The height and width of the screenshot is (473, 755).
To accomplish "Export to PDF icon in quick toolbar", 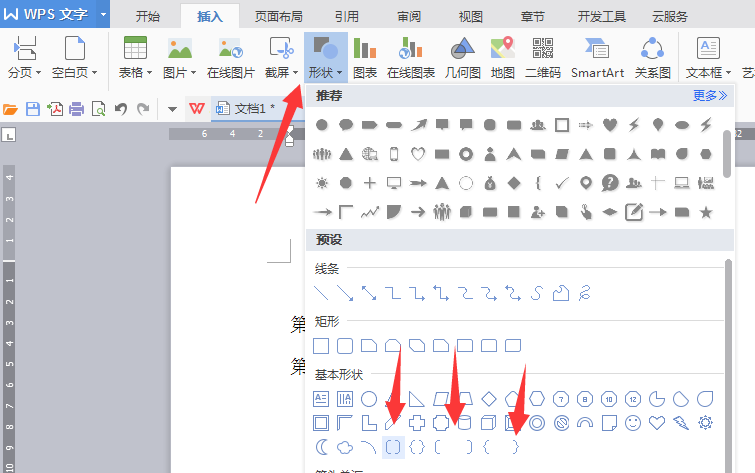I will click(x=55, y=109).
